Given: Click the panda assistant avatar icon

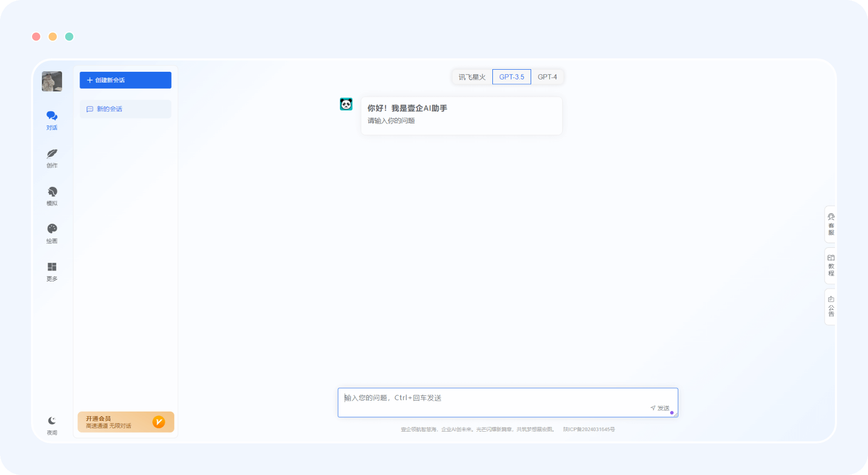Looking at the screenshot, I should click(x=346, y=104).
